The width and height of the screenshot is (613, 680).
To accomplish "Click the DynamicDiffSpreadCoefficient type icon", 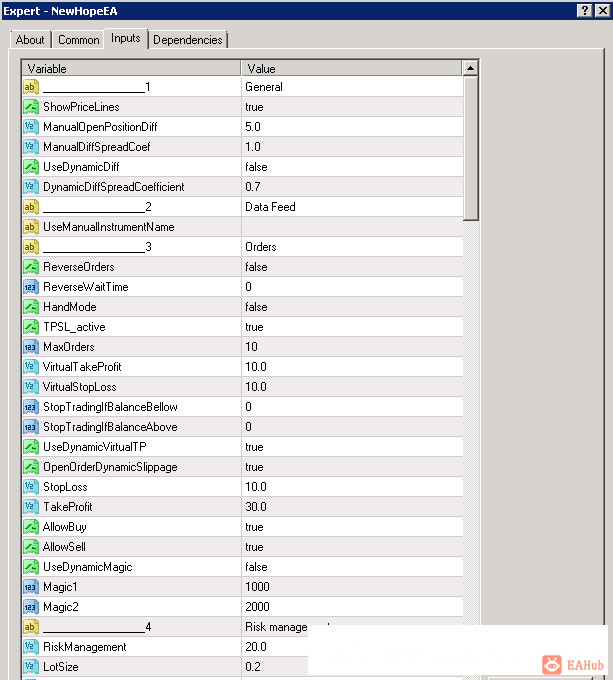I will point(31,186).
